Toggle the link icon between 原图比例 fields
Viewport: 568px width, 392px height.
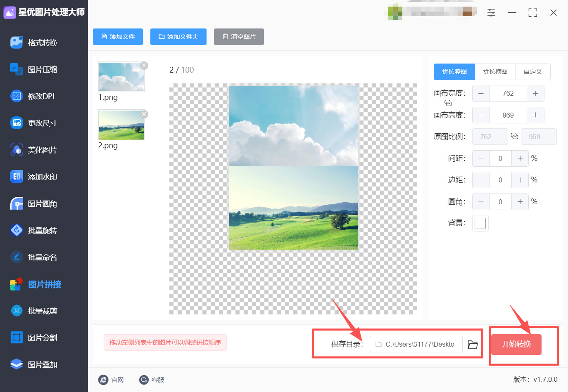[x=514, y=136]
